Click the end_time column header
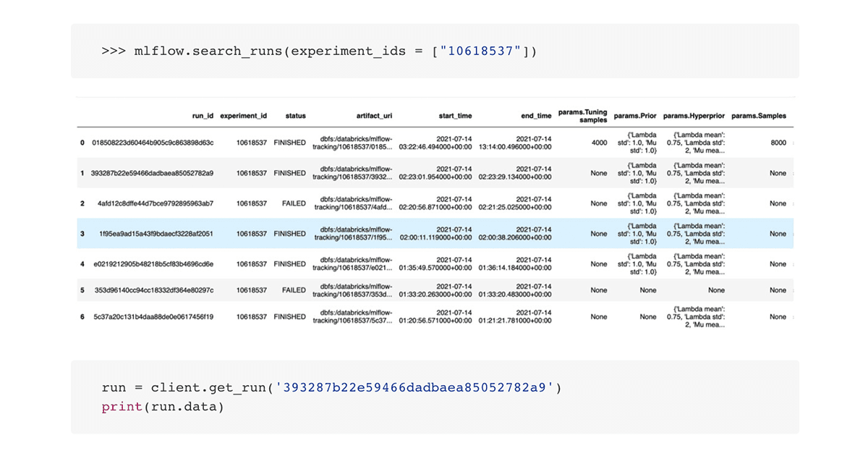This screenshot has width=868, height=456. (x=535, y=116)
